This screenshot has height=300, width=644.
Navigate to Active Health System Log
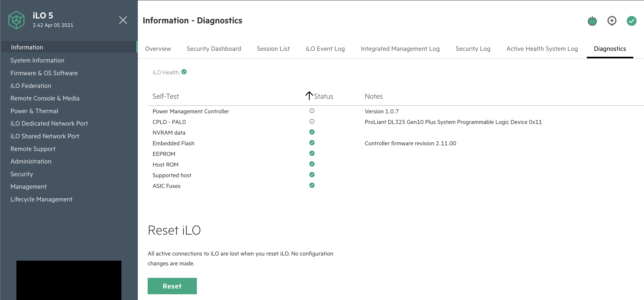pyautogui.click(x=541, y=48)
